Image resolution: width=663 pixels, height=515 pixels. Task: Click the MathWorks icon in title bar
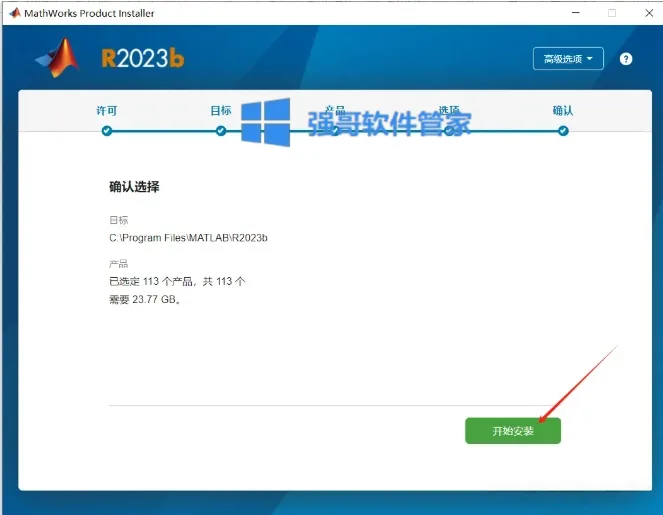(x=14, y=13)
